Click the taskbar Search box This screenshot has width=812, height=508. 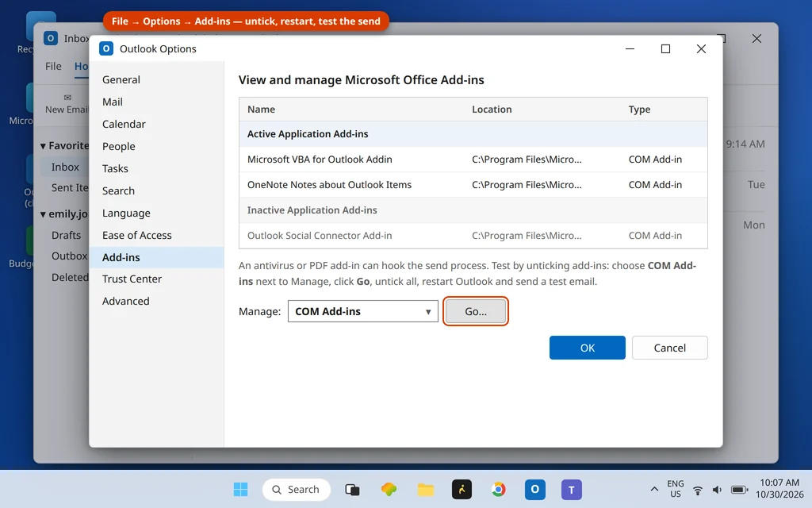pyautogui.click(x=297, y=489)
